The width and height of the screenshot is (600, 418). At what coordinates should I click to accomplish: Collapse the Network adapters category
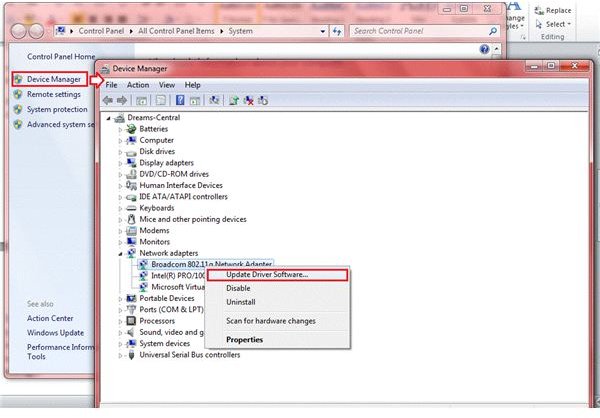tap(120, 254)
